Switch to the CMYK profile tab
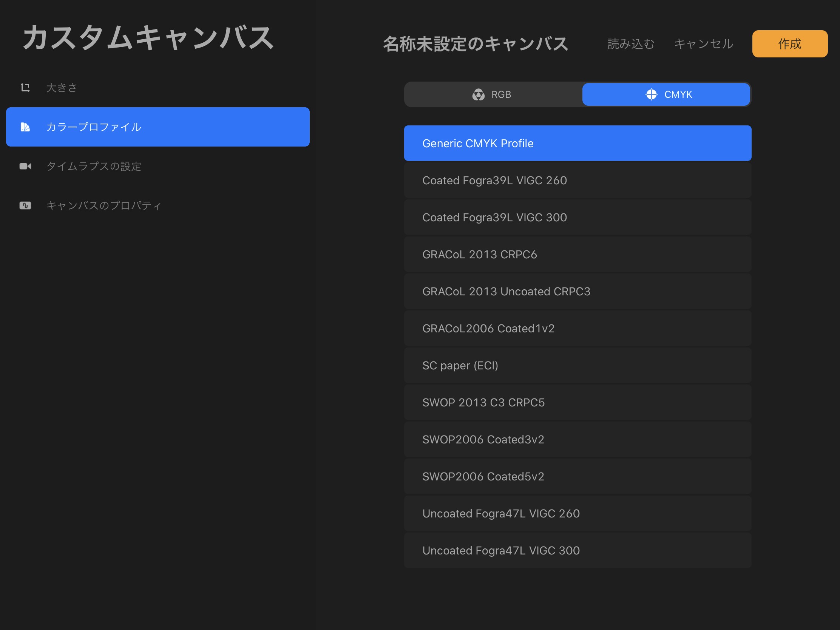The width and height of the screenshot is (840, 630). 666,94
